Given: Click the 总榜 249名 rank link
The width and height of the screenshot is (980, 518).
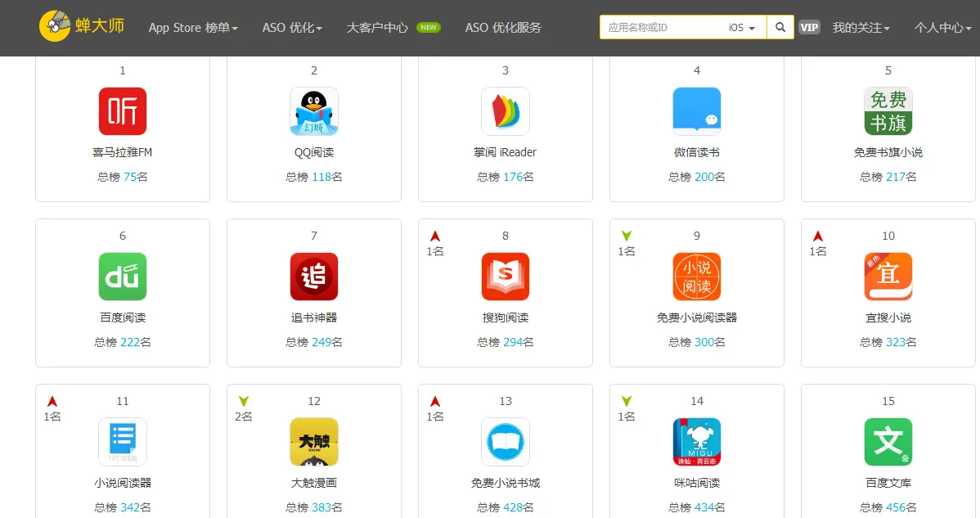Looking at the screenshot, I should 314,342.
